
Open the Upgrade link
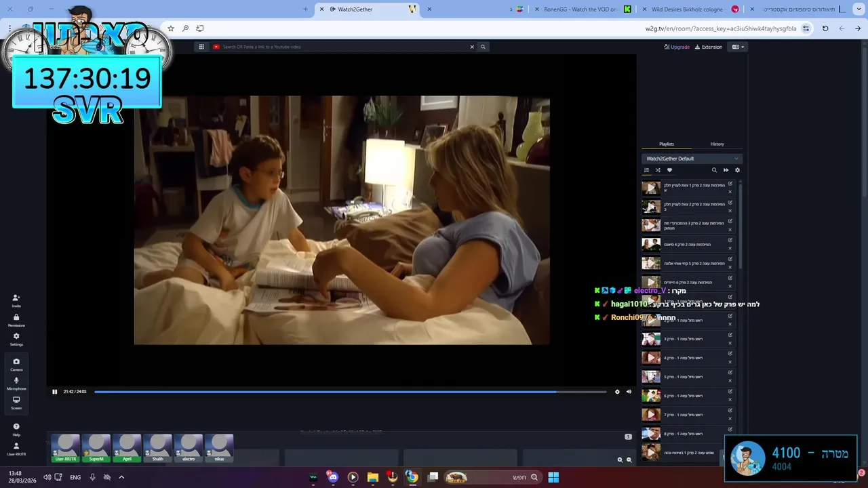(x=677, y=47)
